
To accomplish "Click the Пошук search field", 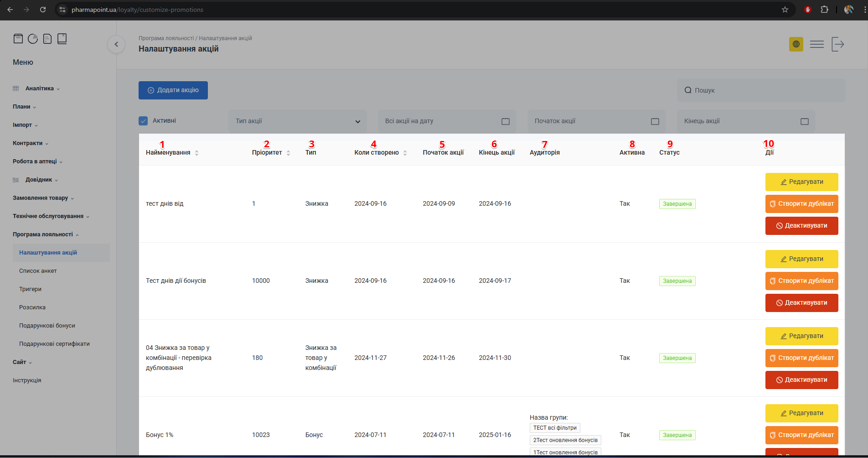I will (x=761, y=90).
